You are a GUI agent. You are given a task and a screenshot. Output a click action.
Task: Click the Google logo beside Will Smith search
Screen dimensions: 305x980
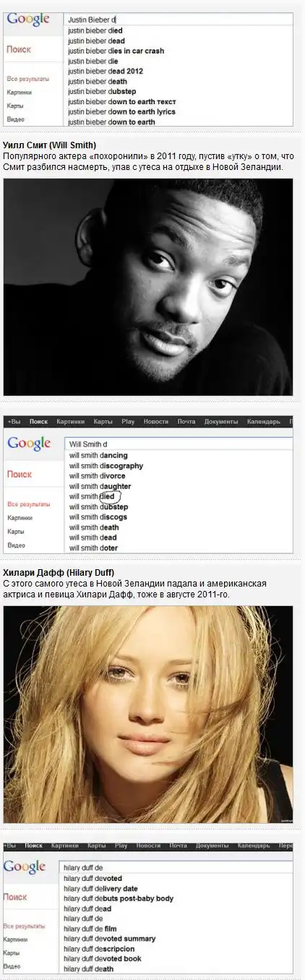(x=29, y=443)
